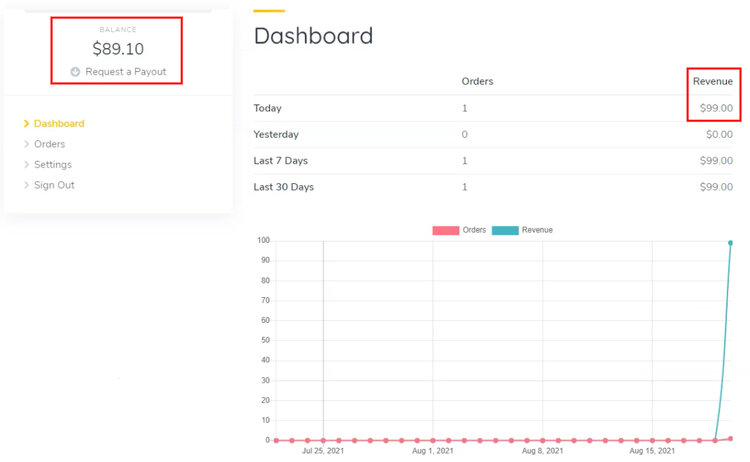Click Today's revenue value $99.00
The image size is (750, 462).
[716, 108]
